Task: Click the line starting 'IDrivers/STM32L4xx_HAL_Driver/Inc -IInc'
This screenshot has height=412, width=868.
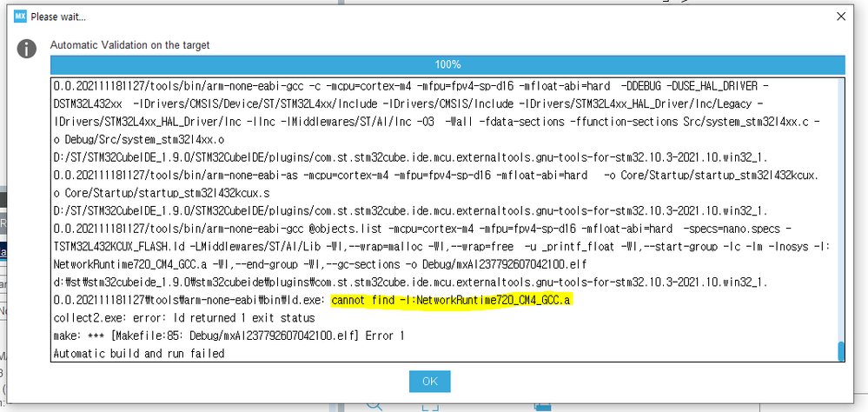Action: tap(437, 122)
